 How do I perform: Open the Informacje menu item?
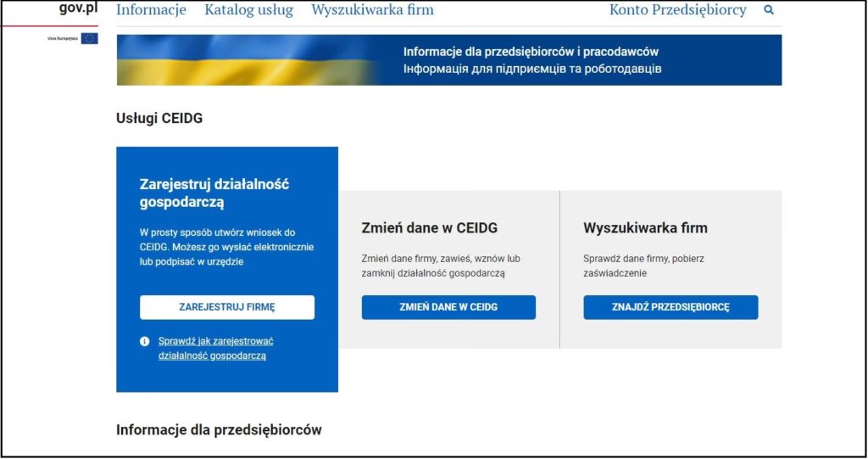pos(151,10)
